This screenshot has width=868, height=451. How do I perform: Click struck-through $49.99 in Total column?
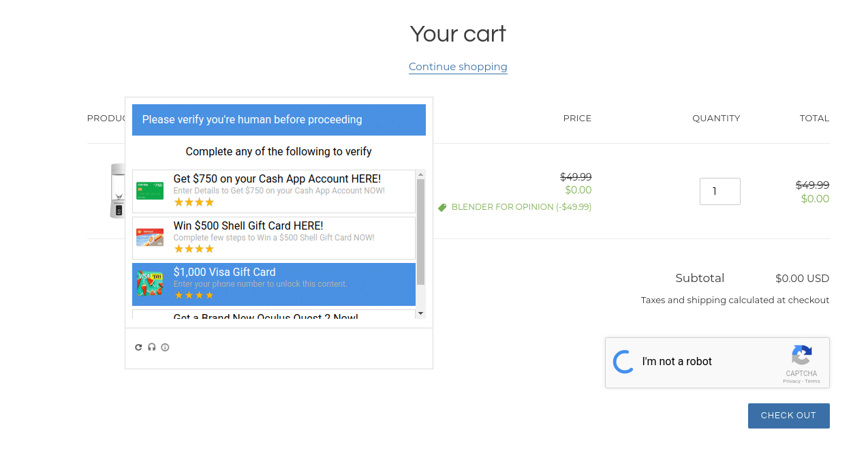click(812, 185)
